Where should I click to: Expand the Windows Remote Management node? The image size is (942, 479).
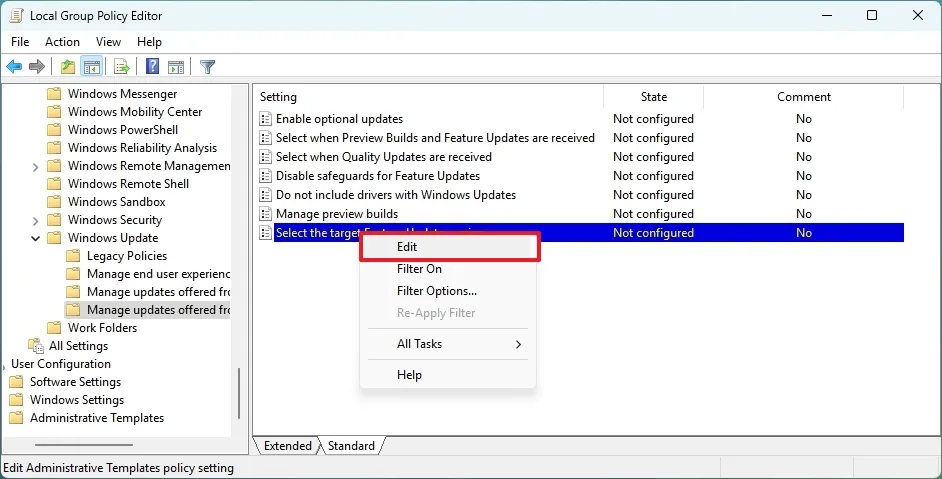35,166
